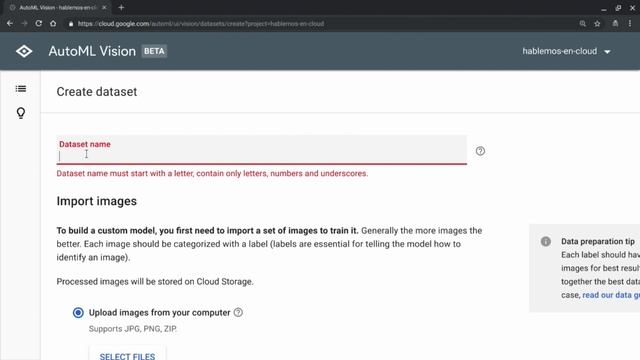Open the browser three-dot menu
The height and width of the screenshot is (360, 640).
coord(630,24)
